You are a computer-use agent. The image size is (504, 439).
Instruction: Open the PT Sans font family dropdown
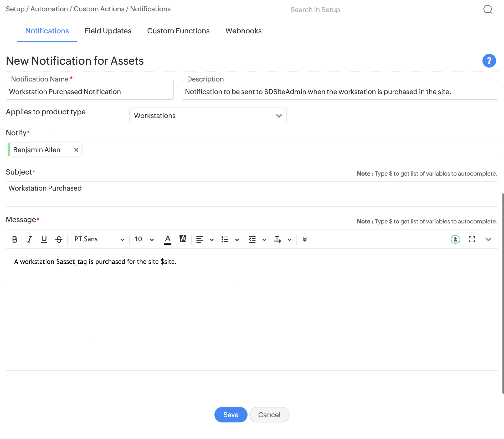point(99,239)
